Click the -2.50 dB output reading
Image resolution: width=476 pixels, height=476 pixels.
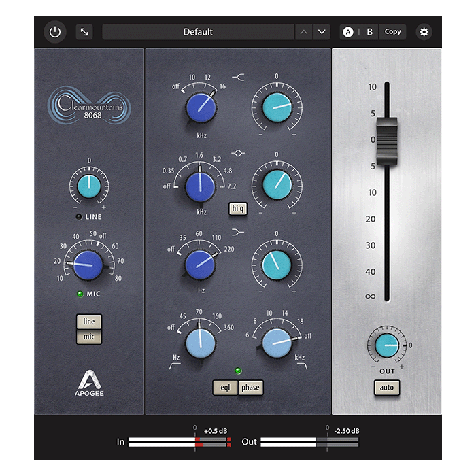tap(347, 431)
